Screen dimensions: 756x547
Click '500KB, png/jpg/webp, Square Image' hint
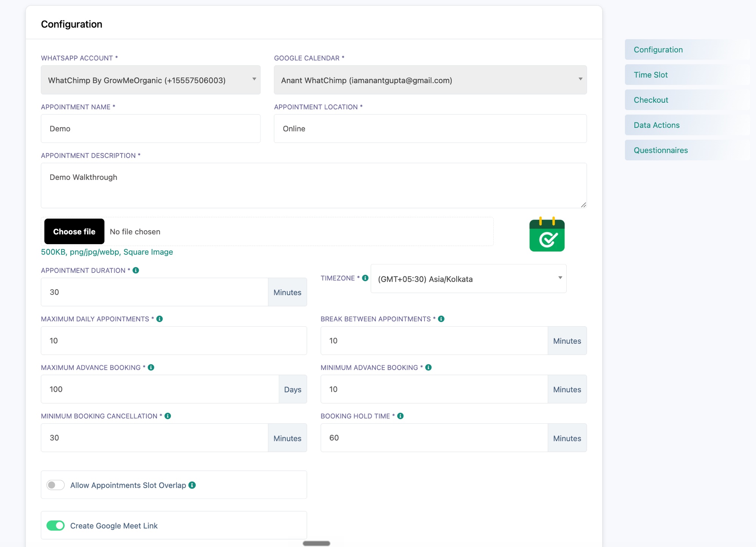pos(107,252)
